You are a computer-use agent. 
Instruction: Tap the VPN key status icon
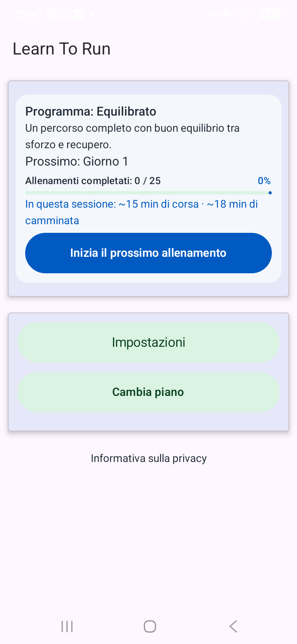pos(214,14)
